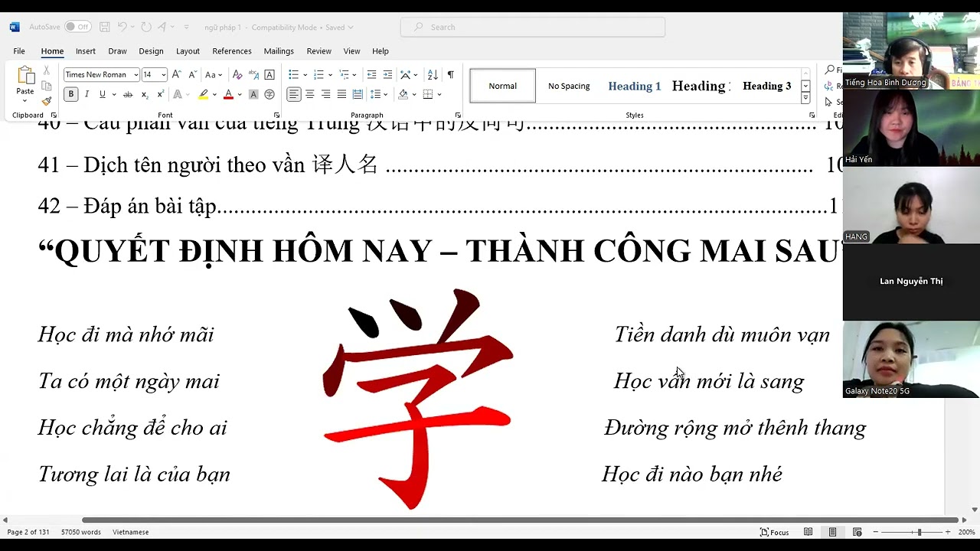Click the red font color button

click(228, 94)
